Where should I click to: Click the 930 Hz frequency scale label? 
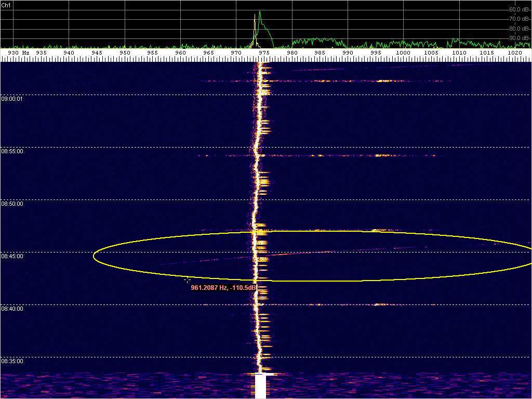coord(18,53)
